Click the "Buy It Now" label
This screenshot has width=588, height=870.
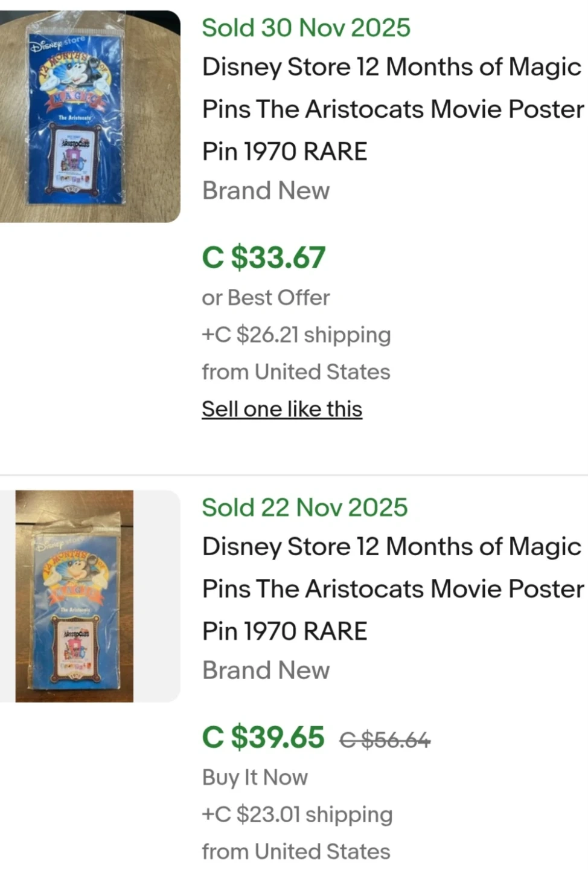click(255, 778)
